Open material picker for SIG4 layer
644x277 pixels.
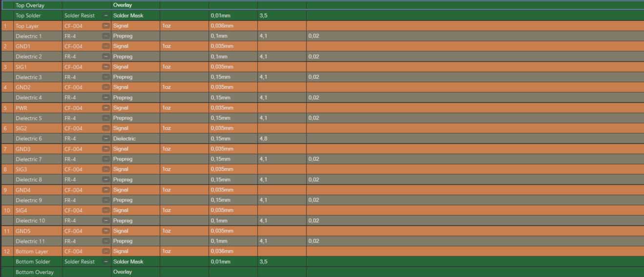click(106, 211)
